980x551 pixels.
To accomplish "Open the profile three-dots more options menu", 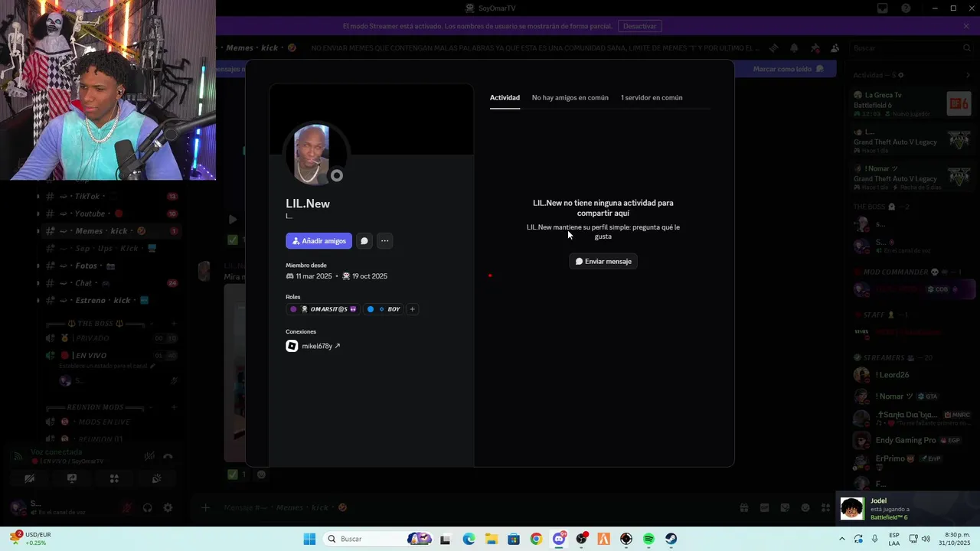I will (385, 241).
